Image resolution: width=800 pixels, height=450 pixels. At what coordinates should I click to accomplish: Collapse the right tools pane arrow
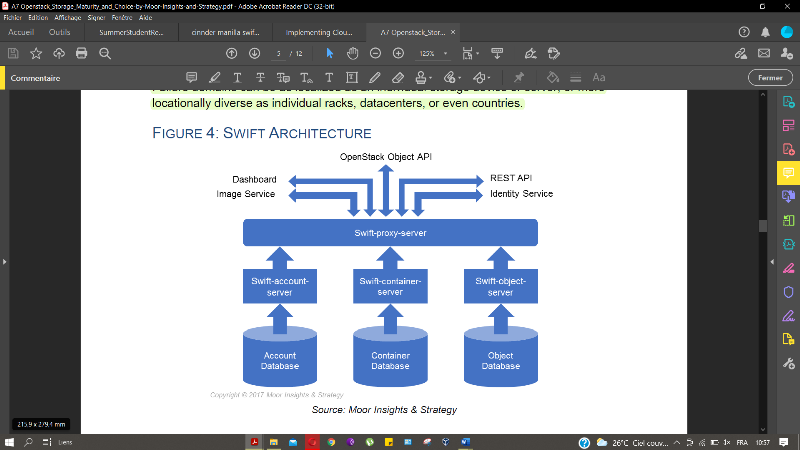[771, 261]
